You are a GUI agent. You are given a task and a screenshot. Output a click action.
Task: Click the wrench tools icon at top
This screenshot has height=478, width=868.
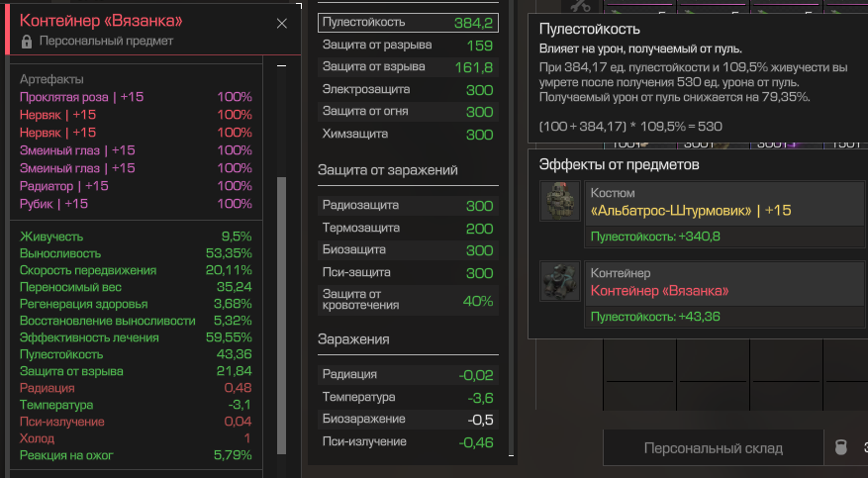(x=581, y=6)
